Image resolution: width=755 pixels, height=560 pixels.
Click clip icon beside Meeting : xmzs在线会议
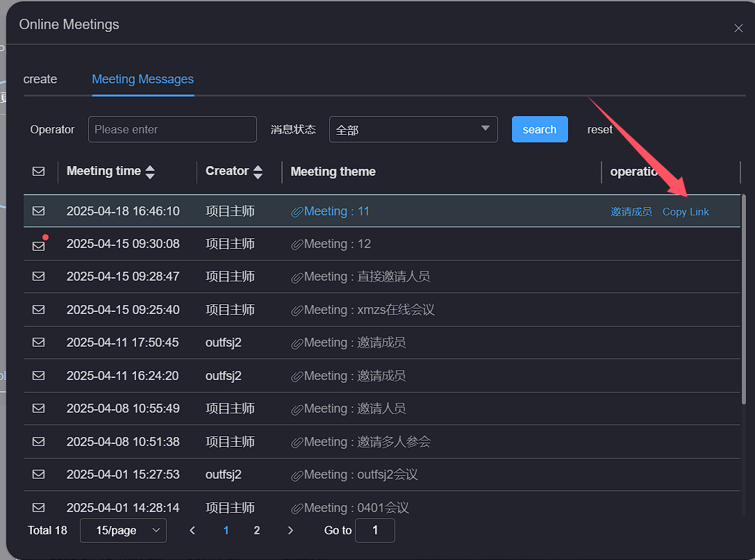(x=297, y=311)
